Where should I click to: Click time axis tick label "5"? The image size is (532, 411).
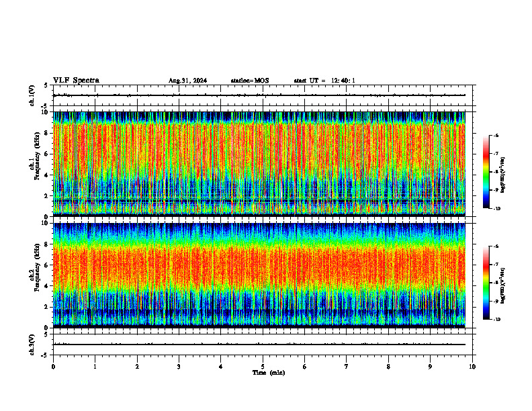click(x=263, y=367)
